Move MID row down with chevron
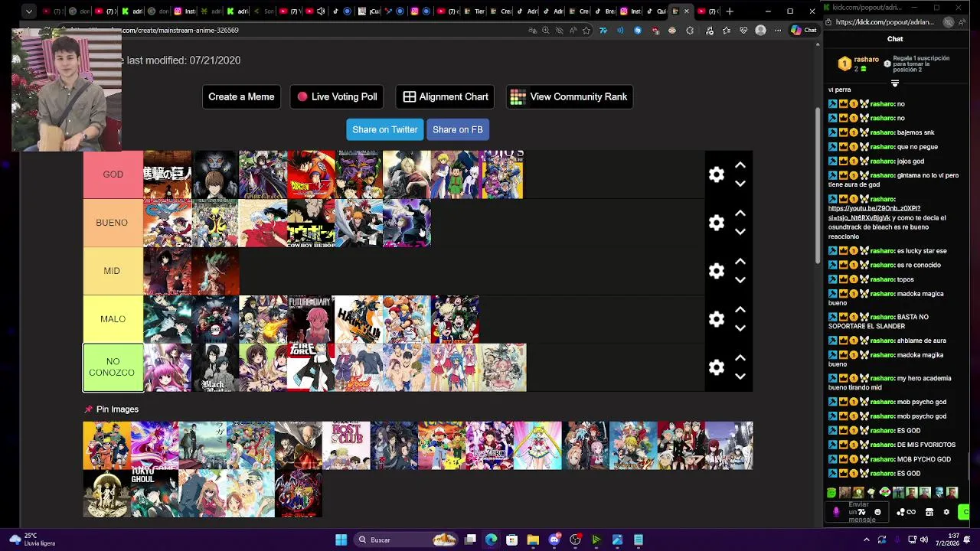The image size is (980, 551). click(740, 280)
